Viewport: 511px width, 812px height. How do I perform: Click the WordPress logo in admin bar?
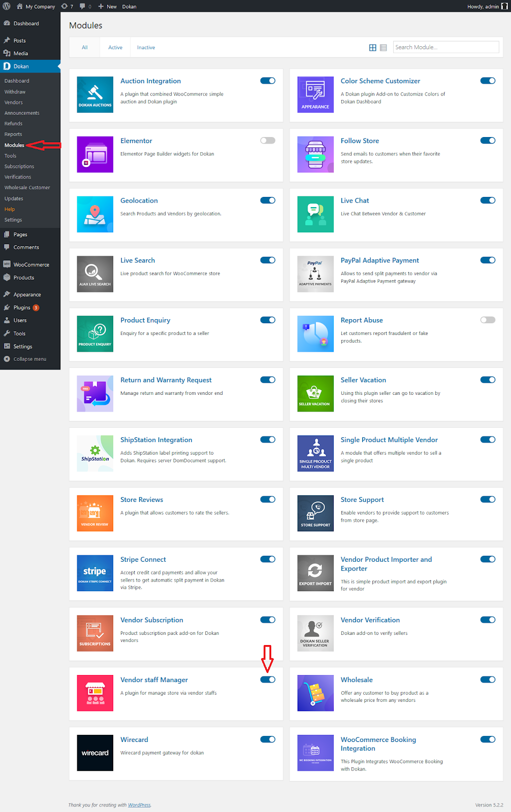click(7, 6)
